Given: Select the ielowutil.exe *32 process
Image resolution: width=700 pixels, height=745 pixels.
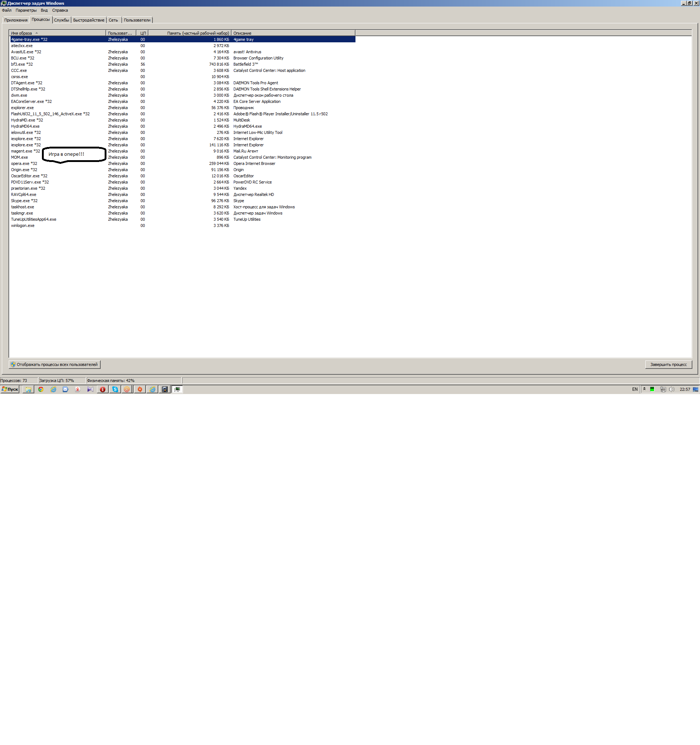Looking at the screenshot, I should [182, 133].
